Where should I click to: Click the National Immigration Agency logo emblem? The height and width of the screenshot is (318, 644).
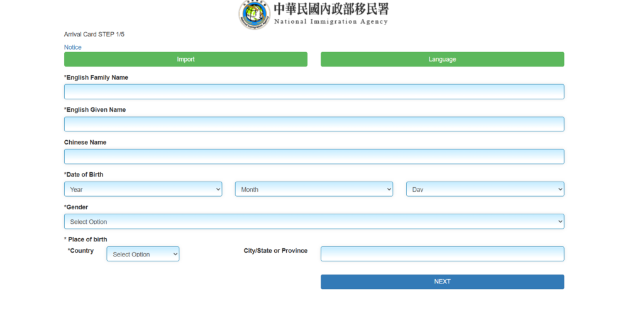pyautogui.click(x=255, y=14)
